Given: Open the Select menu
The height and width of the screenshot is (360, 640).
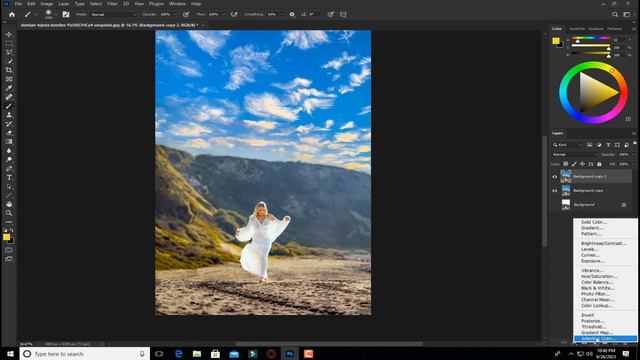Looking at the screenshot, I should point(96,4).
